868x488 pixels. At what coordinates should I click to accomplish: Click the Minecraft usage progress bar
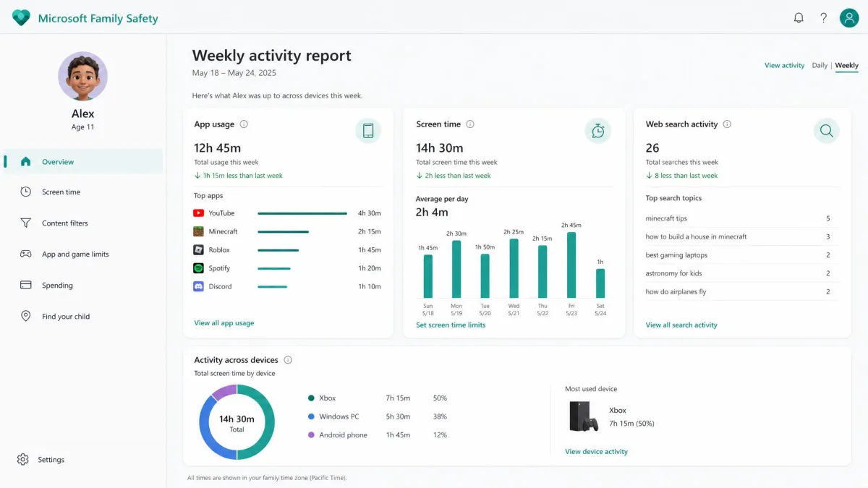(283, 231)
